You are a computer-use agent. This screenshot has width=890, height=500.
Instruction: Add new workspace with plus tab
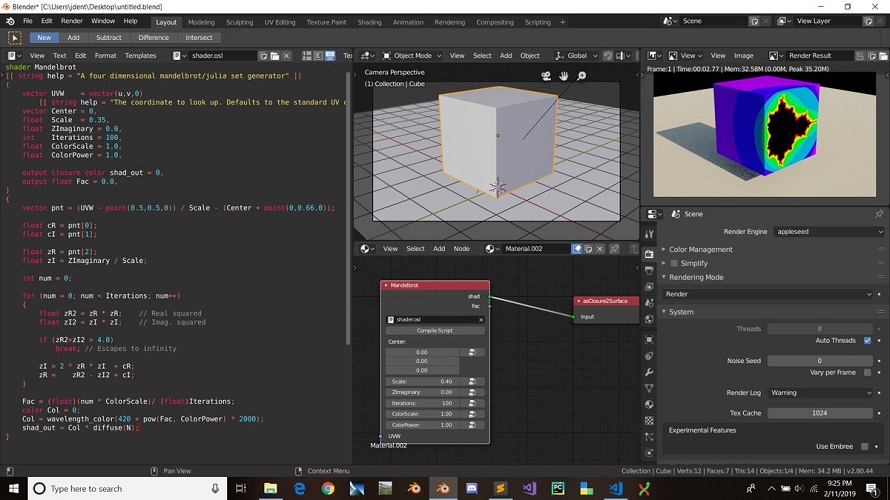click(x=562, y=22)
